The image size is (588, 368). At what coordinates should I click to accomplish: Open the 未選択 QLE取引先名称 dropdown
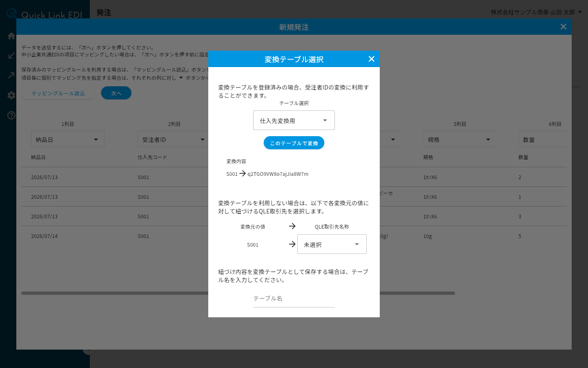pyautogui.click(x=332, y=244)
